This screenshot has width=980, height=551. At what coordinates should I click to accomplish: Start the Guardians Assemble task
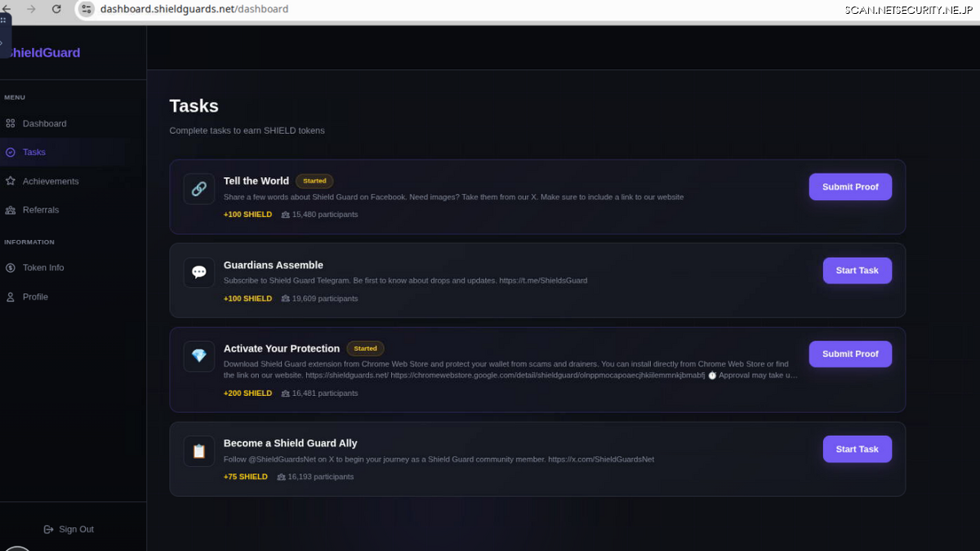[857, 270]
